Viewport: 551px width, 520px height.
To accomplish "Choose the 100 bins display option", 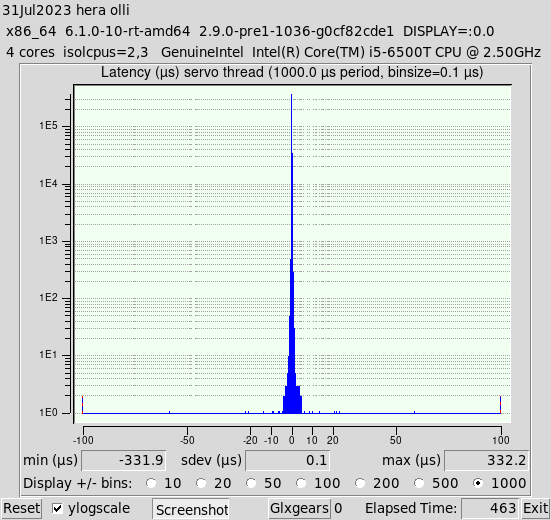I will pyautogui.click(x=301, y=483).
